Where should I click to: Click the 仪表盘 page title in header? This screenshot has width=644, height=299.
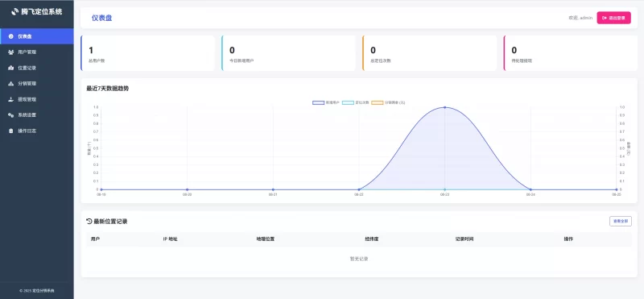click(102, 18)
